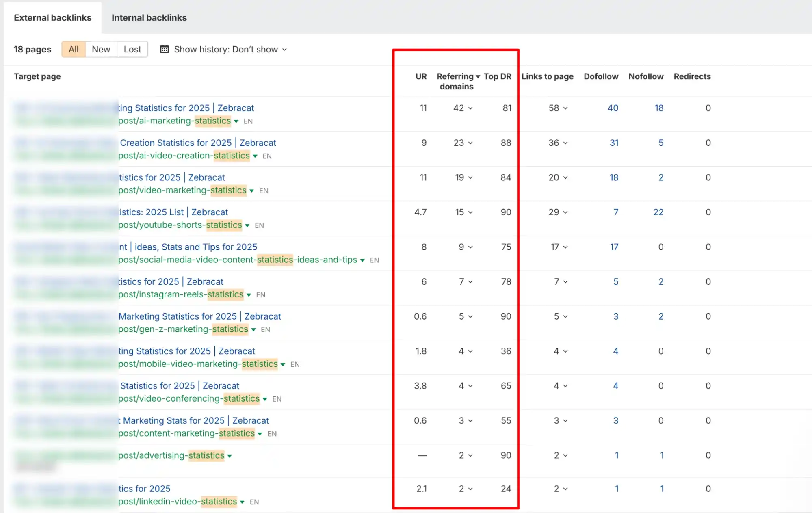
Task: Open the ai-video-creation-statistics URL arrow menu
Action: click(x=255, y=156)
